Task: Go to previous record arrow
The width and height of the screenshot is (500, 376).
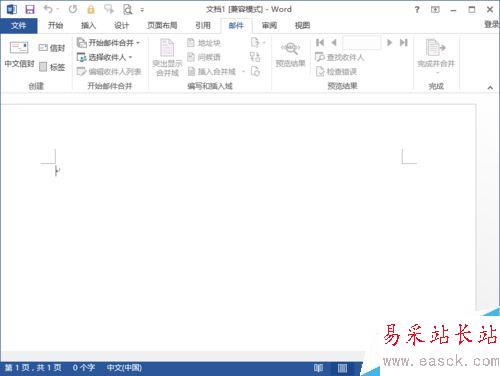Action: [334, 42]
